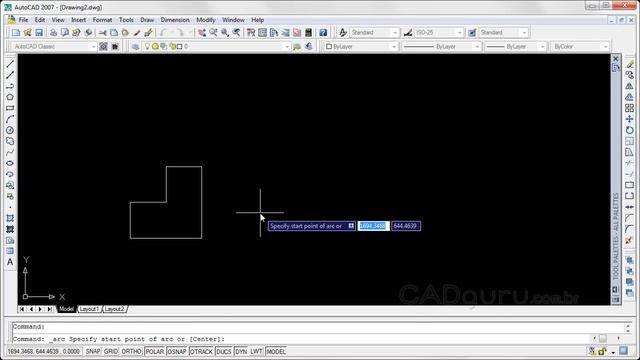
Task: Select the Array tool in Modify toolbar
Action: [629, 108]
